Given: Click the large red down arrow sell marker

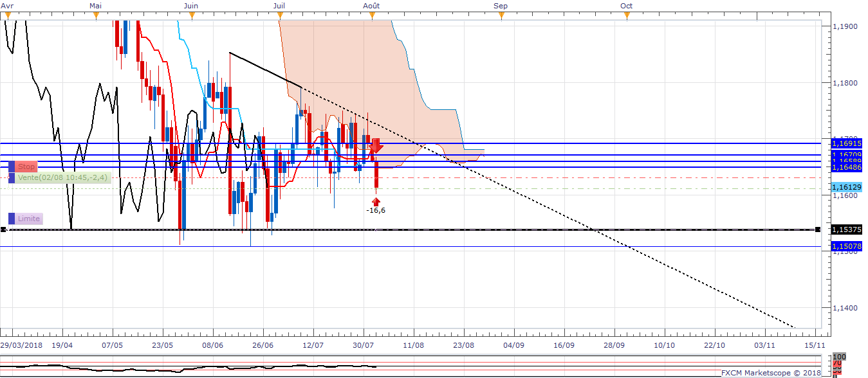Looking at the screenshot, I should tap(376, 145).
